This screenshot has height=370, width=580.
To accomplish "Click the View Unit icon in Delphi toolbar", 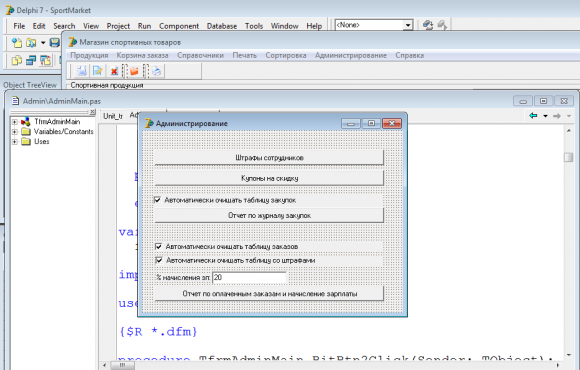I will point(17,60).
